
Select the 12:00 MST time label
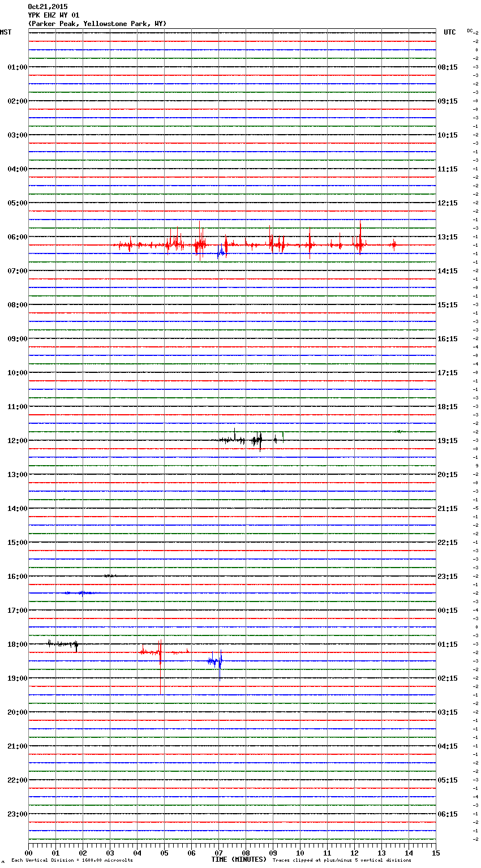click(x=18, y=441)
